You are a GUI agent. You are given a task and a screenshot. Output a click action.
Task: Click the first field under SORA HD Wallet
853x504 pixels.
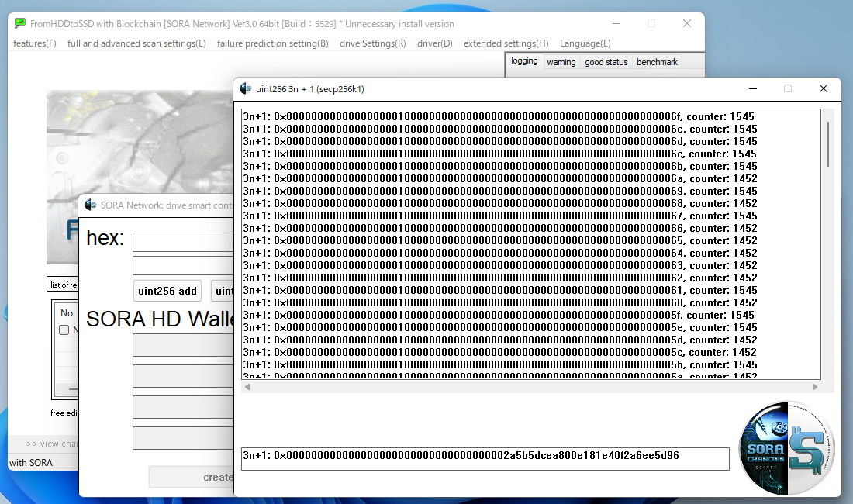click(x=183, y=345)
